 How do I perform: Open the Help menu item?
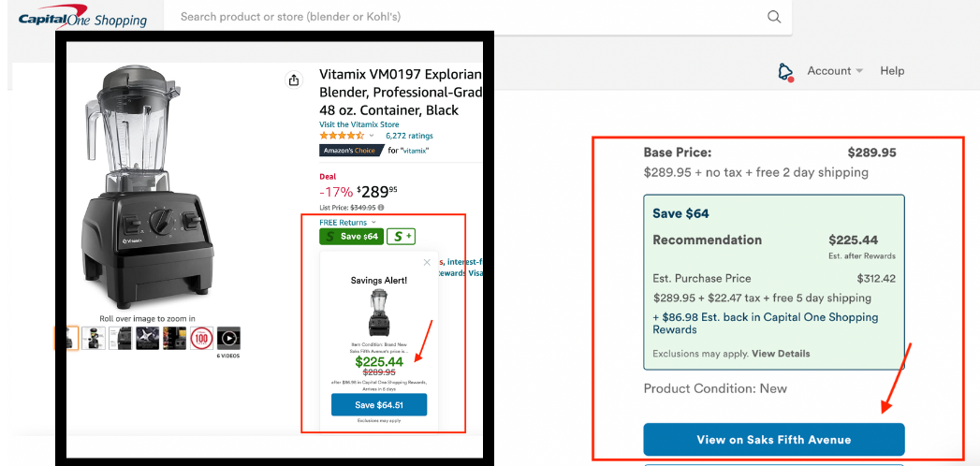[x=892, y=71]
